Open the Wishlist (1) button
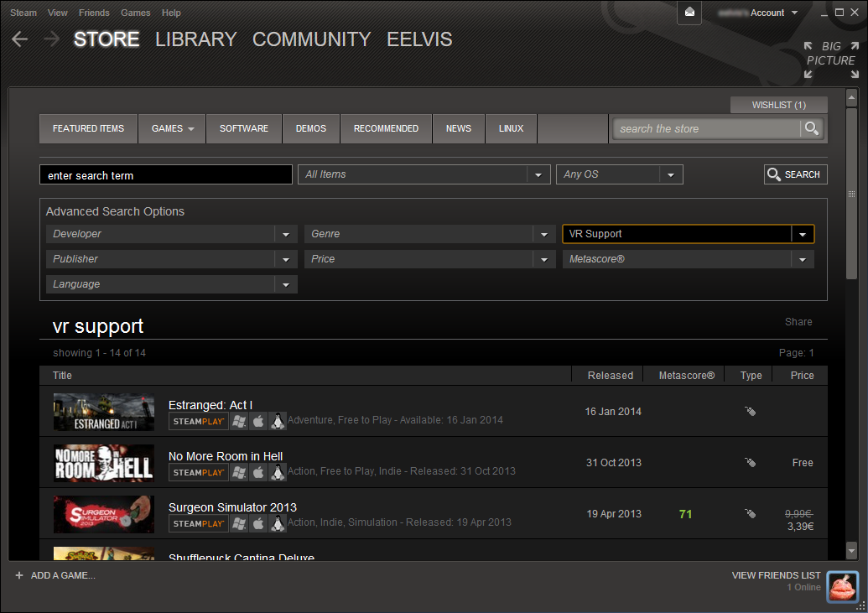This screenshot has height=613, width=868. (x=779, y=105)
